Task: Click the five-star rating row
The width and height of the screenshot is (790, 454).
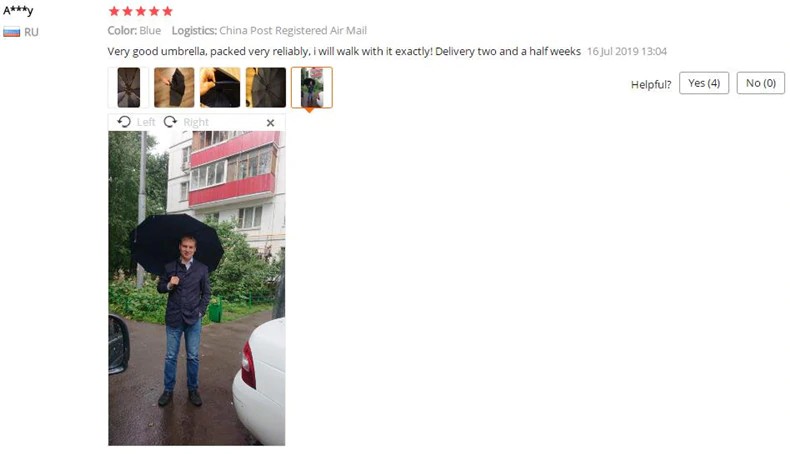Action: click(141, 11)
